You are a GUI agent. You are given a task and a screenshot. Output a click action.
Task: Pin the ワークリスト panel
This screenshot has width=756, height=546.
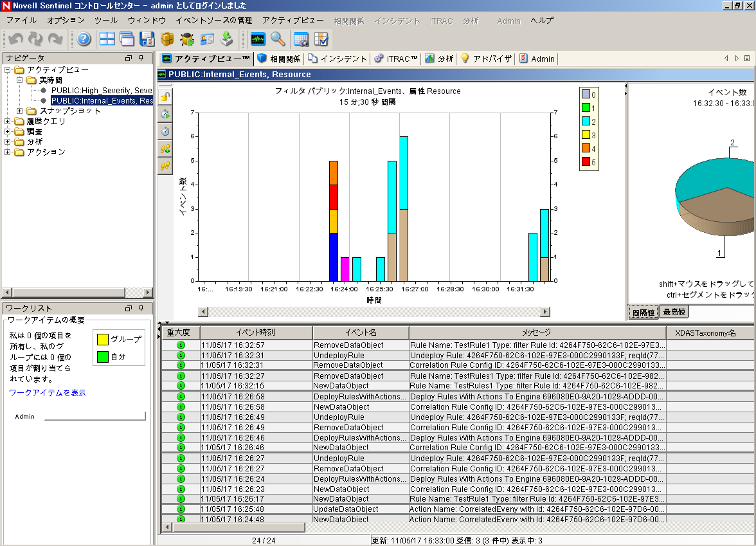(141, 309)
